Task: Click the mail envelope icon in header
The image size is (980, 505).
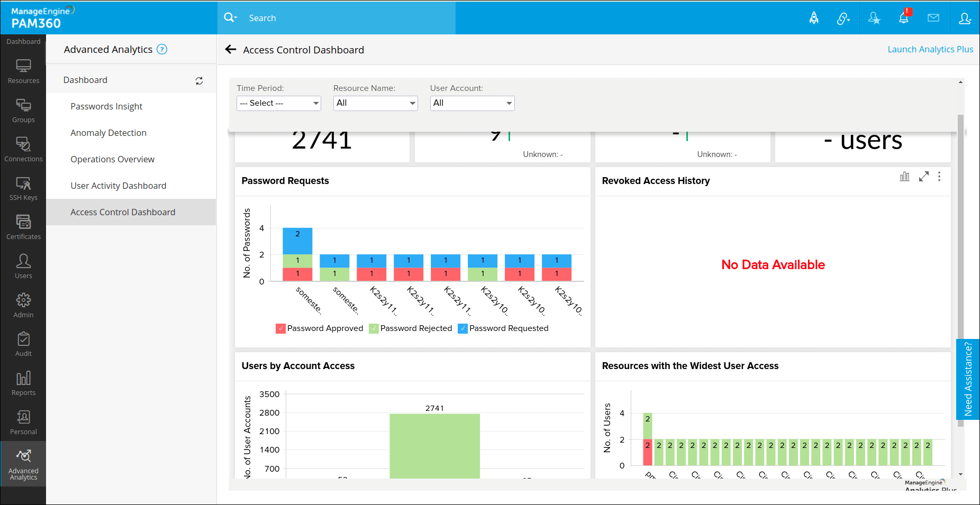Action: (x=933, y=18)
